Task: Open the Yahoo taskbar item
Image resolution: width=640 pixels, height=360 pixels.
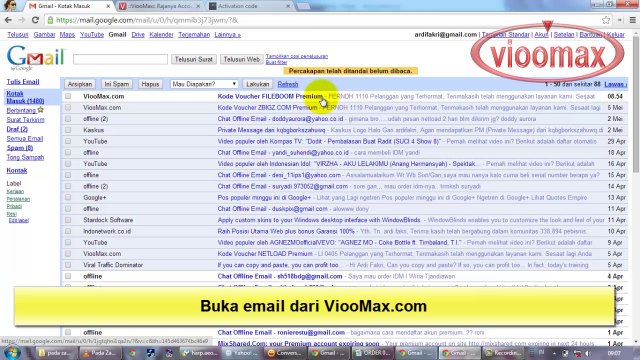Action: 241,353
